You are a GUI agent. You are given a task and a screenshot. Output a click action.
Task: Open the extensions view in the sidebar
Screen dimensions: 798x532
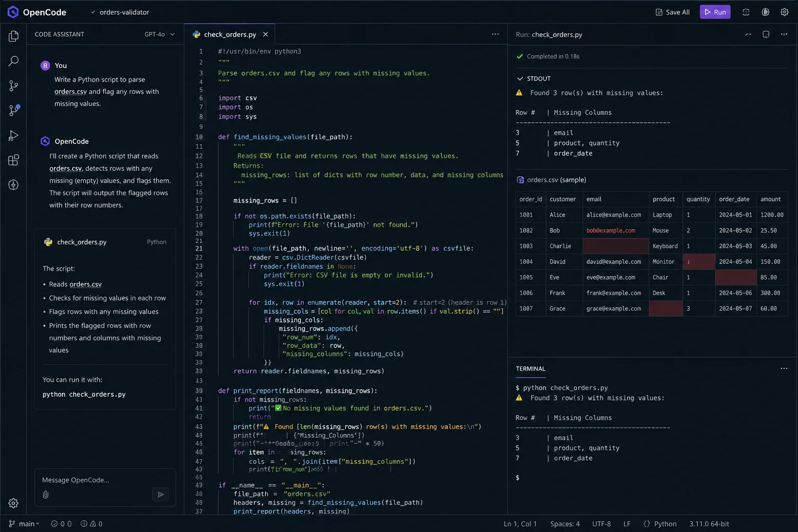point(14,160)
